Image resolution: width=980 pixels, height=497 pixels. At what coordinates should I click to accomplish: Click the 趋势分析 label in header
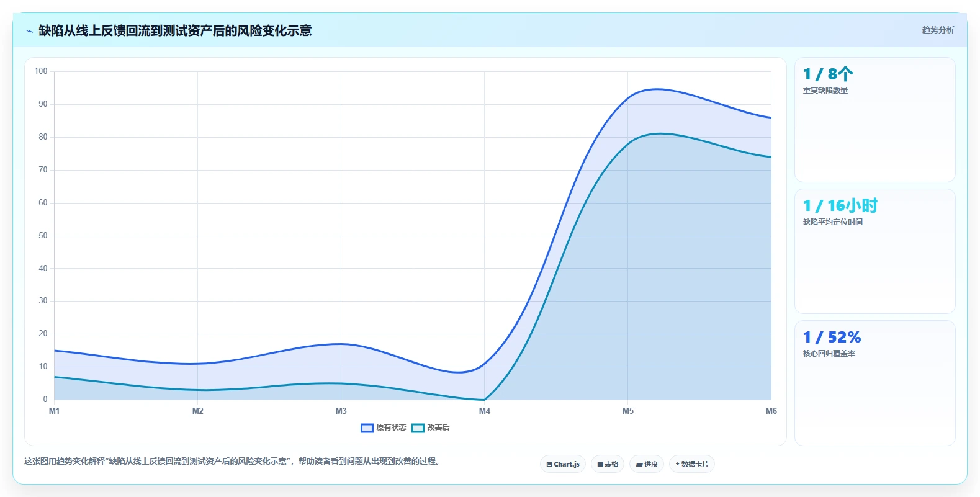[x=938, y=30]
